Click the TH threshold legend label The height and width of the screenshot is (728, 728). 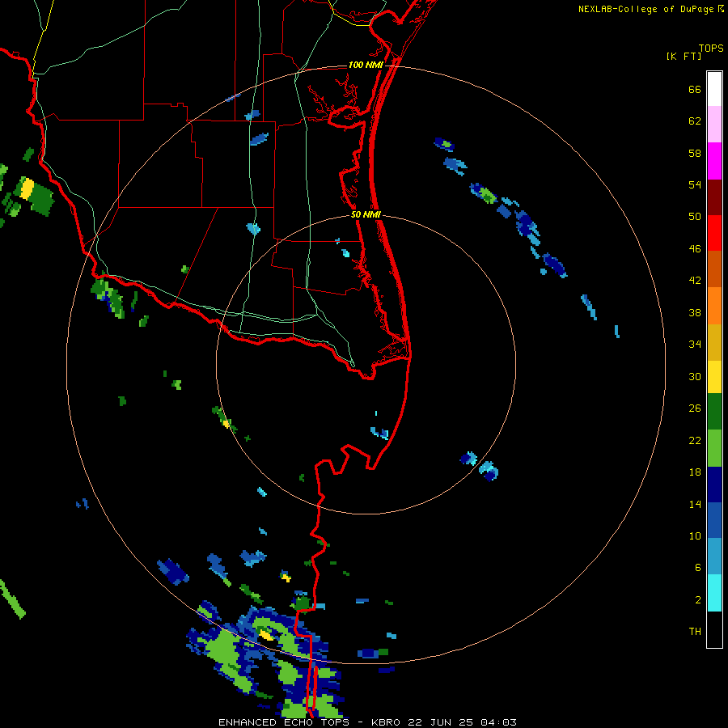[695, 632]
